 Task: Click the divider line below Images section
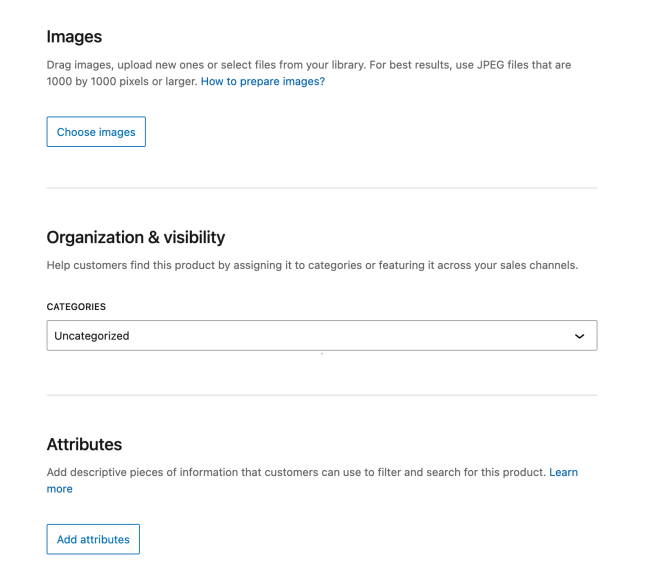[321, 188]
